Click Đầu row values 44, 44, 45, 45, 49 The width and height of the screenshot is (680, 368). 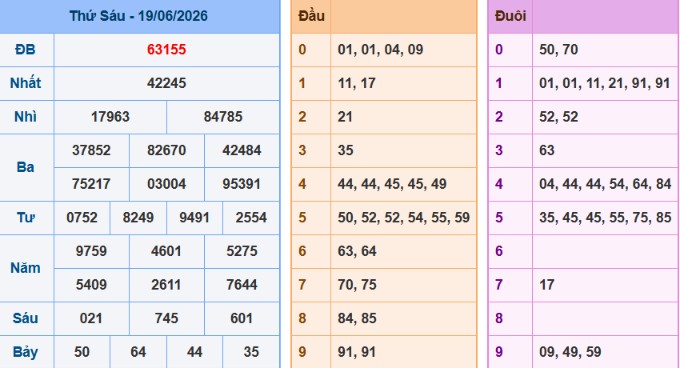pyautogui.click(x=392, y=184)
